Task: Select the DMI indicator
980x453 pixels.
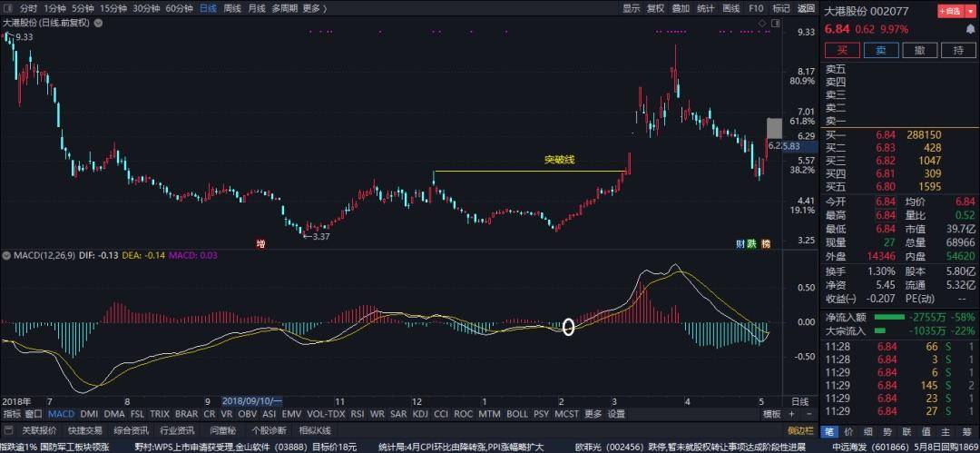Action: point(89,414)
